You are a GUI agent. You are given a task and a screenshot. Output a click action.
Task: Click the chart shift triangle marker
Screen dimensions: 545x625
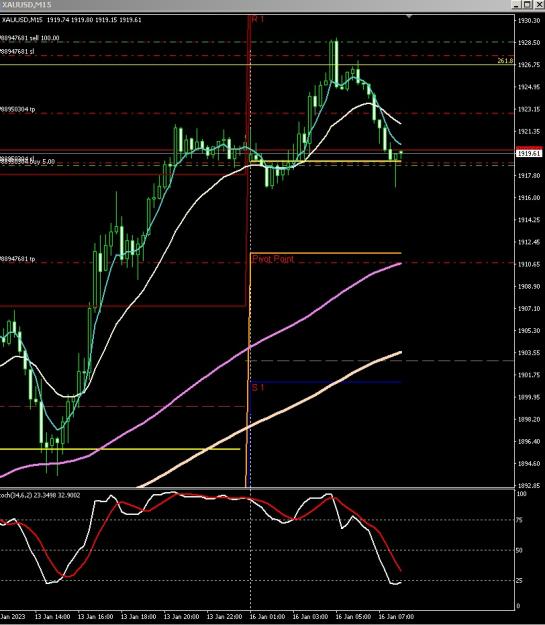tap(409, 16)
